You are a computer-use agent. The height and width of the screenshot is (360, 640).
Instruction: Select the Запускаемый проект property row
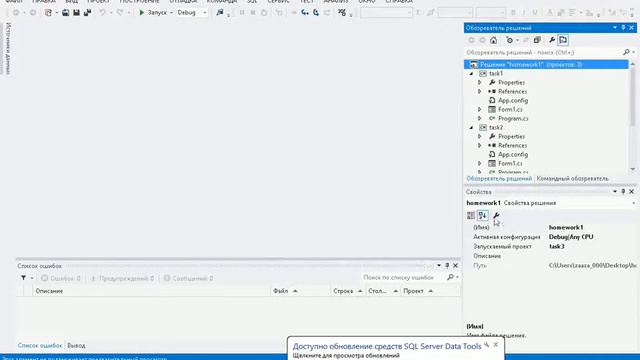pos(550,247)
